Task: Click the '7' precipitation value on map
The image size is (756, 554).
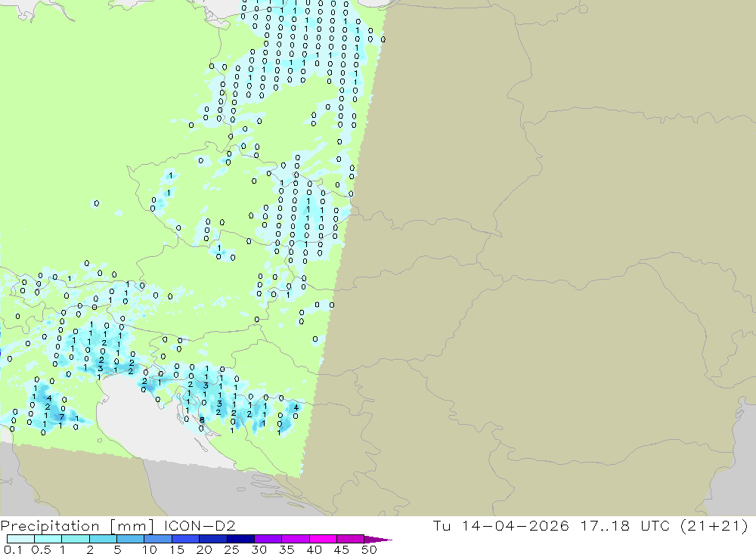Action: click(62, 416)
